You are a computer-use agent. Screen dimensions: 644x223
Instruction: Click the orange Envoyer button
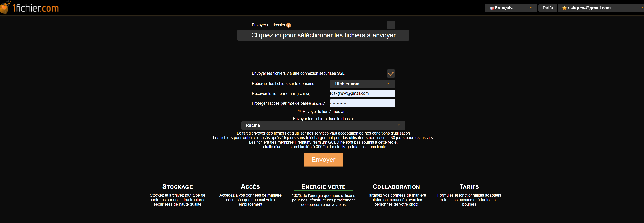pyautogui.click(x=323, y=160)
